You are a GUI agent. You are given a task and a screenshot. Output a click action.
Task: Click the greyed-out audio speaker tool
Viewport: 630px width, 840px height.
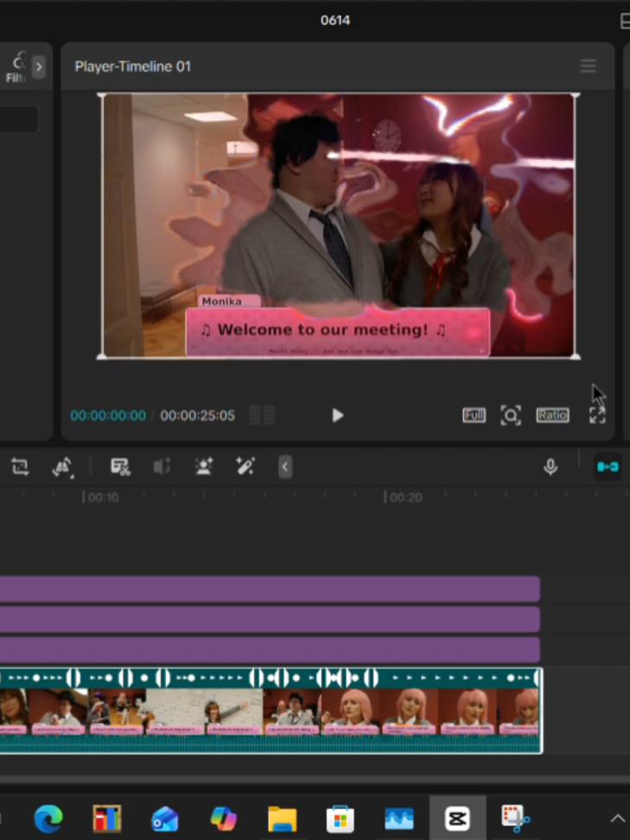162,467
